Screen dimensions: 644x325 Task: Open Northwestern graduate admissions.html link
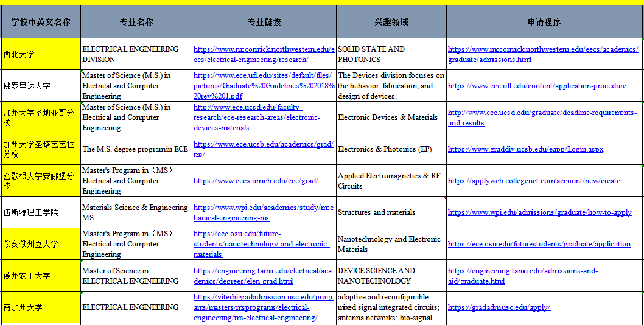(x=544, y=54)
